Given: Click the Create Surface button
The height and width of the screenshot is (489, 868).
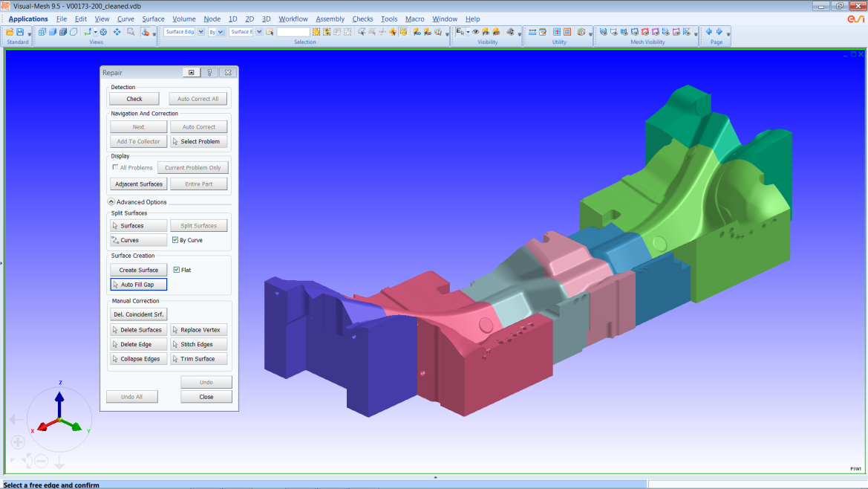Looking at the screenshot, I should tap(138, 270).
